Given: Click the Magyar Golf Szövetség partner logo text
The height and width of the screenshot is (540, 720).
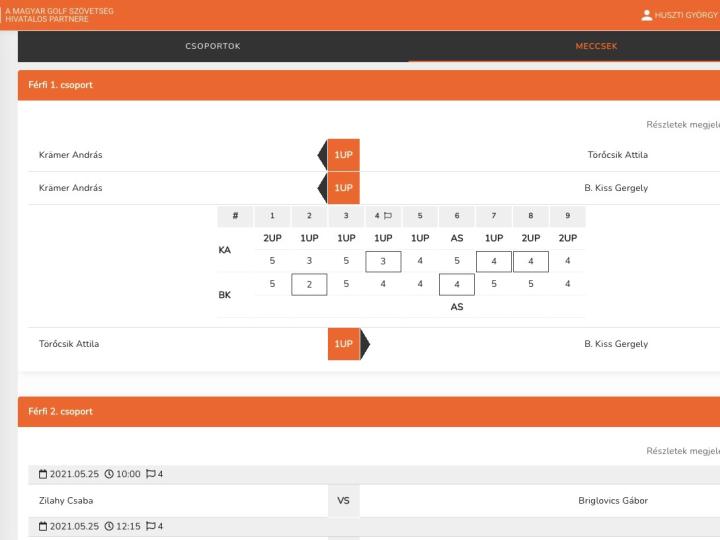Looking at the screenshot, I should pyautogui.click(x=59, y=15).
